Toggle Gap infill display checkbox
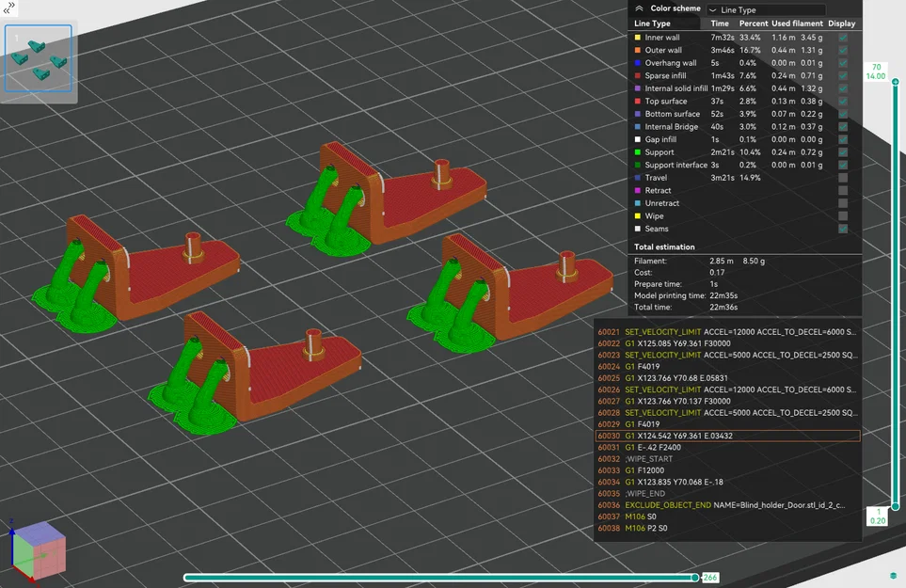The image size is (906, 588). (x=843, y=139)
